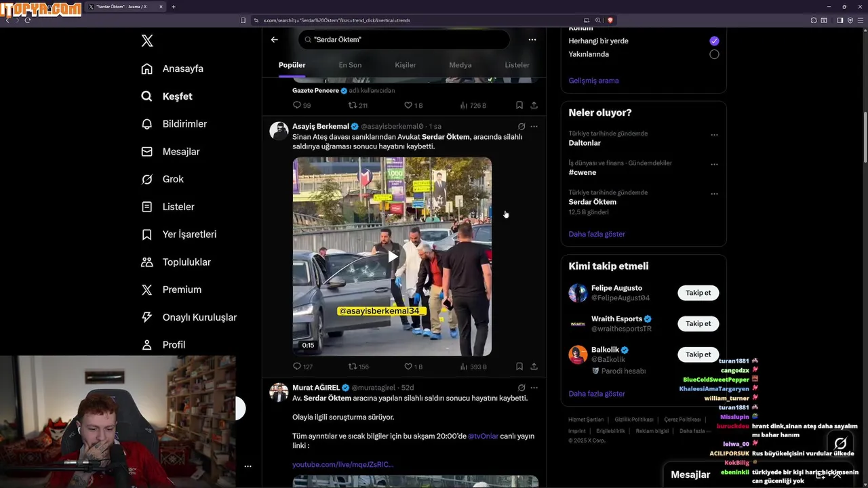Open Bildirimler notifications in the sidebar
This screenshot has height=488, width=868.
pyautogui.click(x=174, y=124)
